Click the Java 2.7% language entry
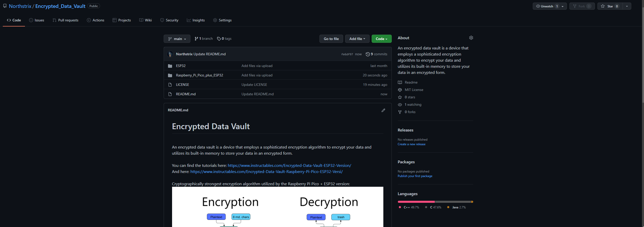The width and height of the screenshot is (644, 227). click(x=457, y=207)
